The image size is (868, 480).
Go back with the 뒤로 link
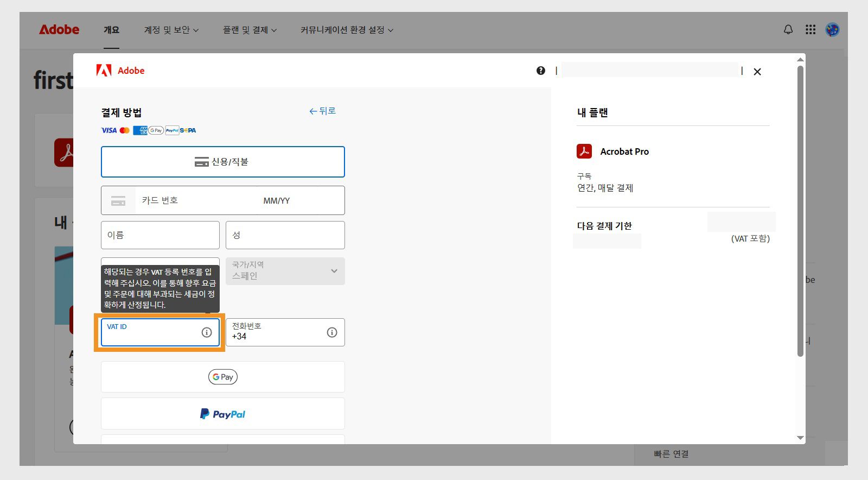(x=323, y=111)
